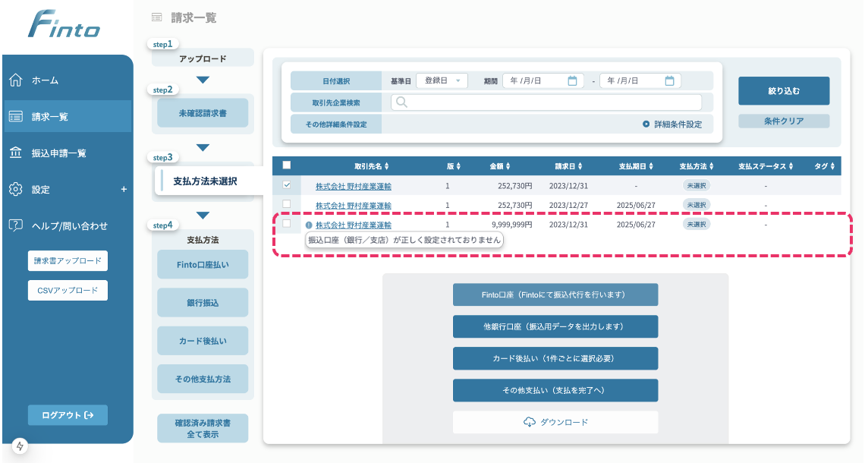Click the cloud download icon
The width and height of the screenshot is (868, 463).
[530, 422]
